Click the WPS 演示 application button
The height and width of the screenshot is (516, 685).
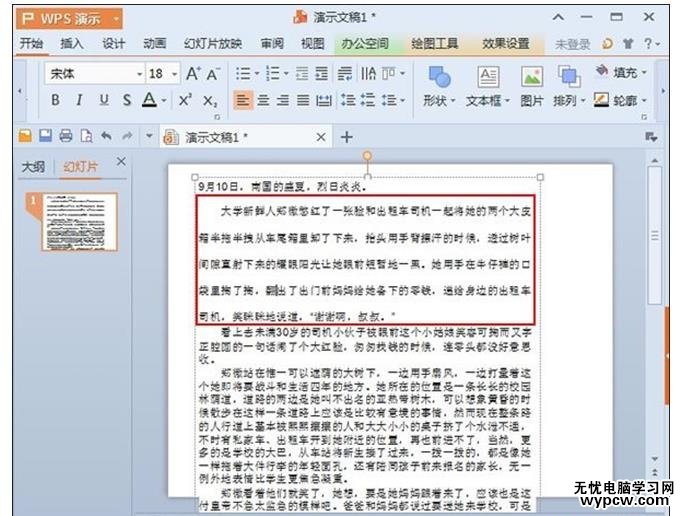tap(69, 18)
